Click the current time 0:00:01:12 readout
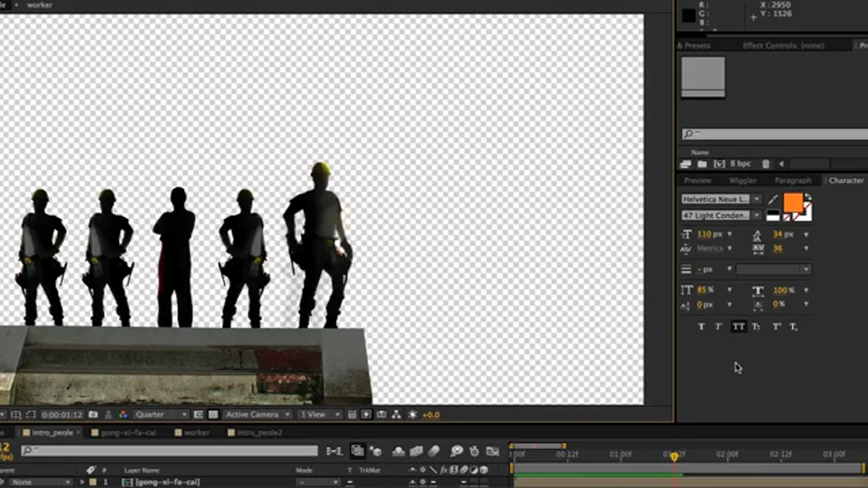The width and height of the screenshot is (868, 488). point(61,415)
